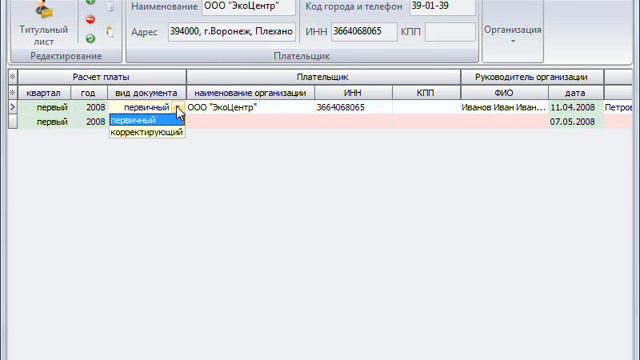Click the КПП grid column header
This screenshot has width=640, height=360.
point(426,93)
